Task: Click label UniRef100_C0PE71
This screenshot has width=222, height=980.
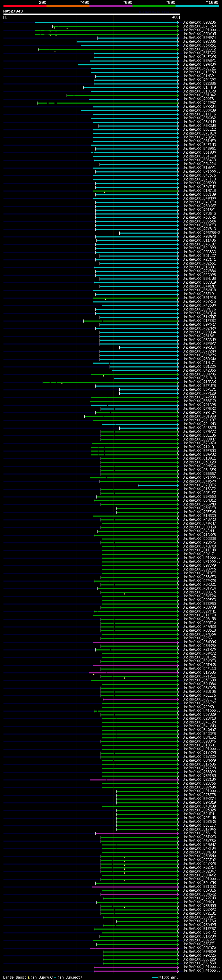Action: point(199,390)
